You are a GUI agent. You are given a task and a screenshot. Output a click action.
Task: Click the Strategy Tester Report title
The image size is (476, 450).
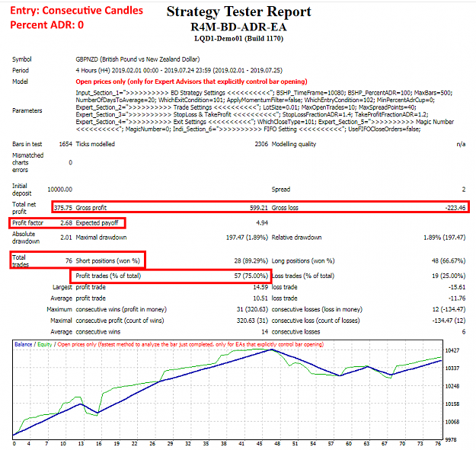coord(238,12)
